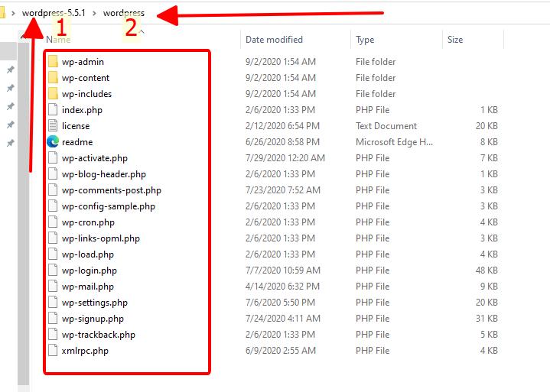
Task: Select the wp-admin folder name
Action: 83,62
